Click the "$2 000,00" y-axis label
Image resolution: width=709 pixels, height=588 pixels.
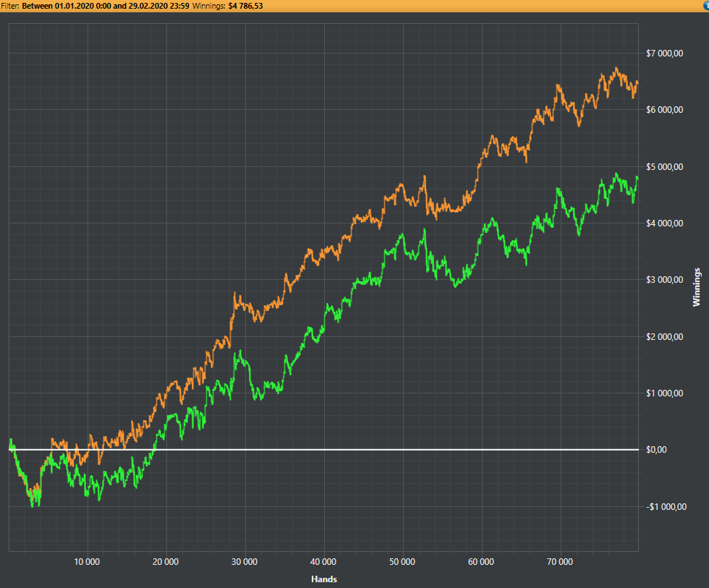664,337
